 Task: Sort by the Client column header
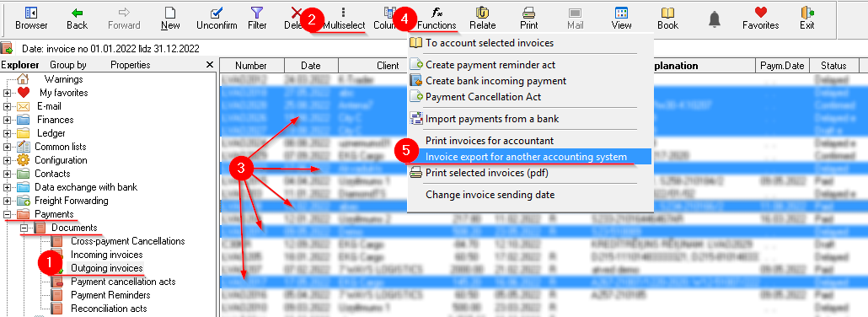click(x=388, y=66)
